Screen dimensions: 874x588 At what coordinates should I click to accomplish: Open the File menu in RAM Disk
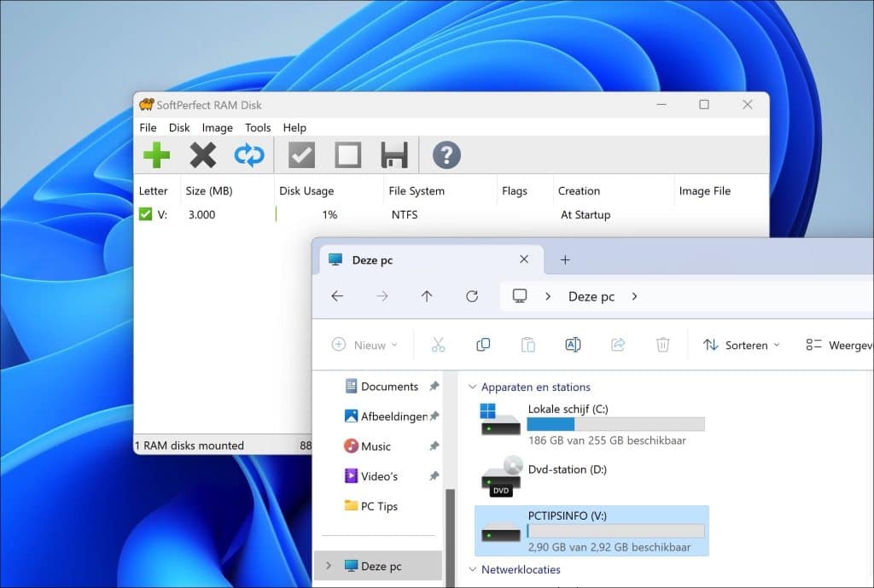pyautogui.click(x=148, y=128)
